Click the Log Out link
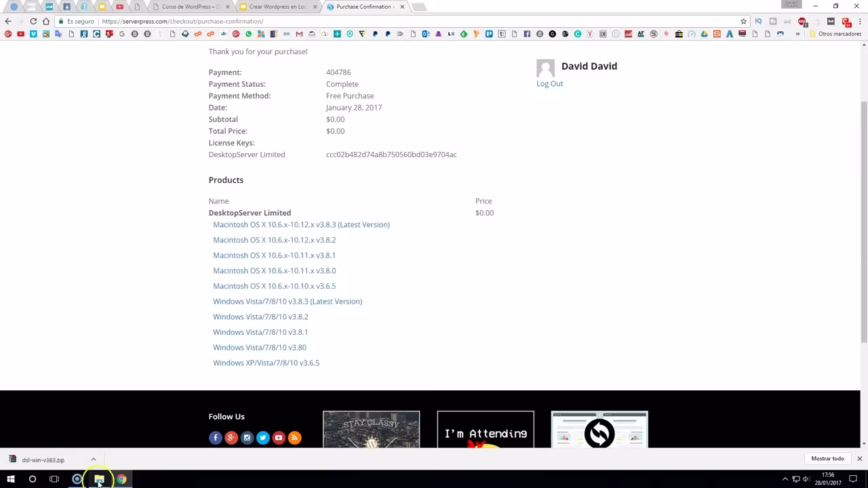The image size is (868, 488). (x=549, y=84)
